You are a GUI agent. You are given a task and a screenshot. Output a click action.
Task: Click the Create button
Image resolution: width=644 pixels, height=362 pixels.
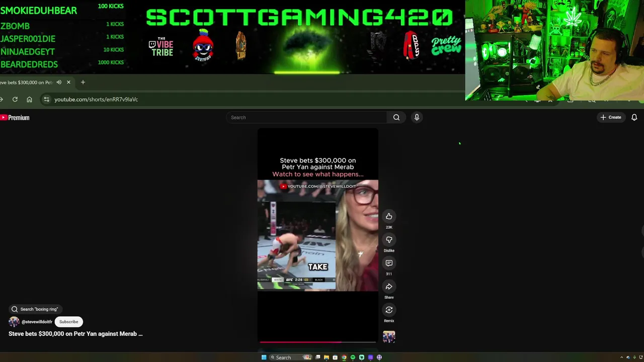pyautogui.click(x=611, y=117)
